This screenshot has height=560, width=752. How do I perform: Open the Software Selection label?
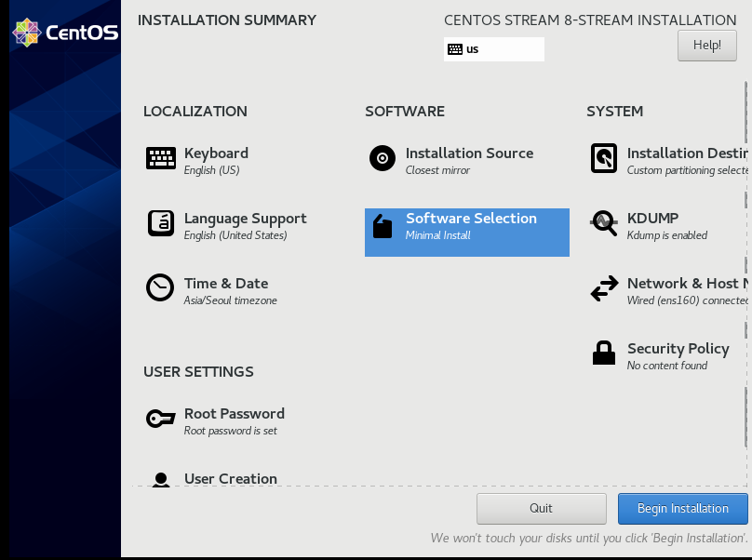(471, 219)
